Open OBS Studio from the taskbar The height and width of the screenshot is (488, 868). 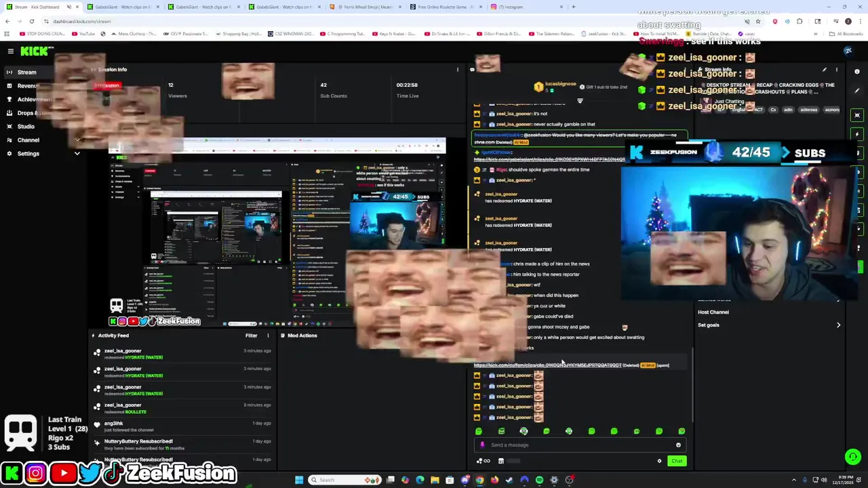569,480
